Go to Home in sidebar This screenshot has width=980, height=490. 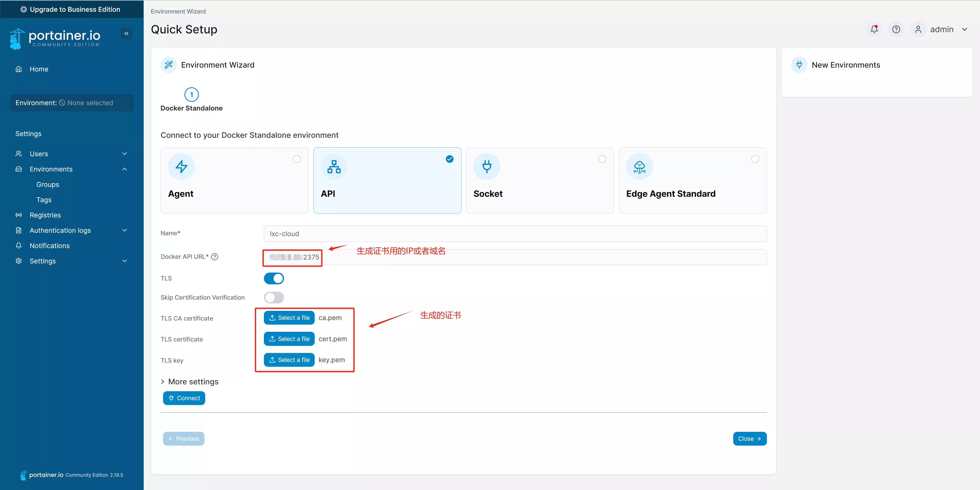(x=39, y=69)
